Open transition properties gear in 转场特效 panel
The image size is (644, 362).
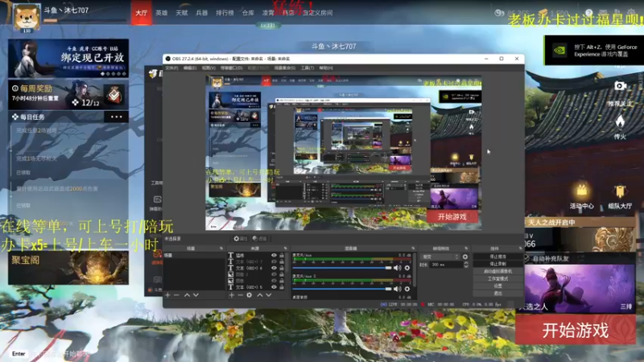465,257
